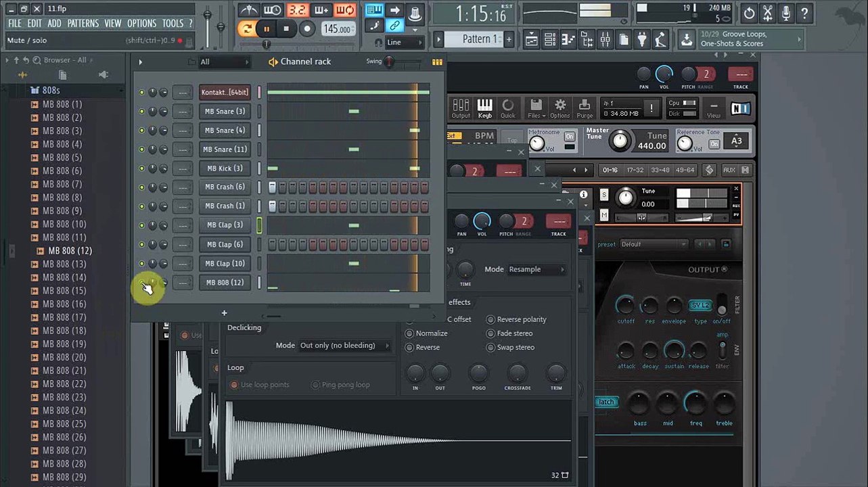This screenshot has height=487, width=868.
Task: Select the MB Snare (11) channel button
Action: pos(225,149)
